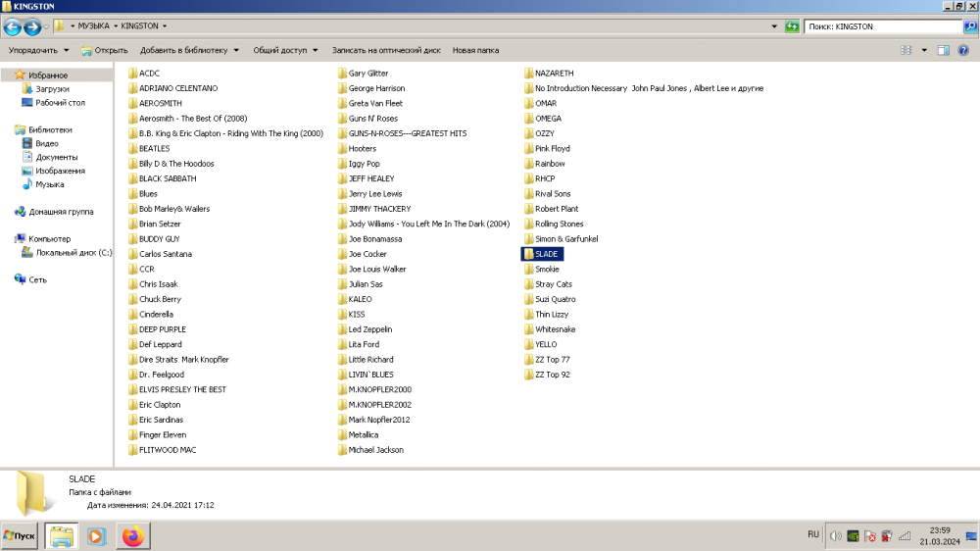Click the Новая папка button
Viewport: 980px width, 551px height.
click(475, 50)
